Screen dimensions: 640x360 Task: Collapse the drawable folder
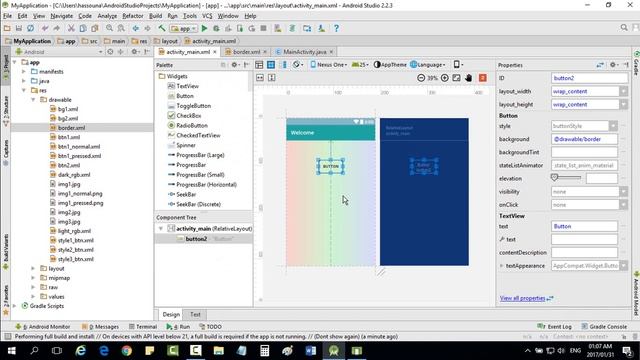33,100
